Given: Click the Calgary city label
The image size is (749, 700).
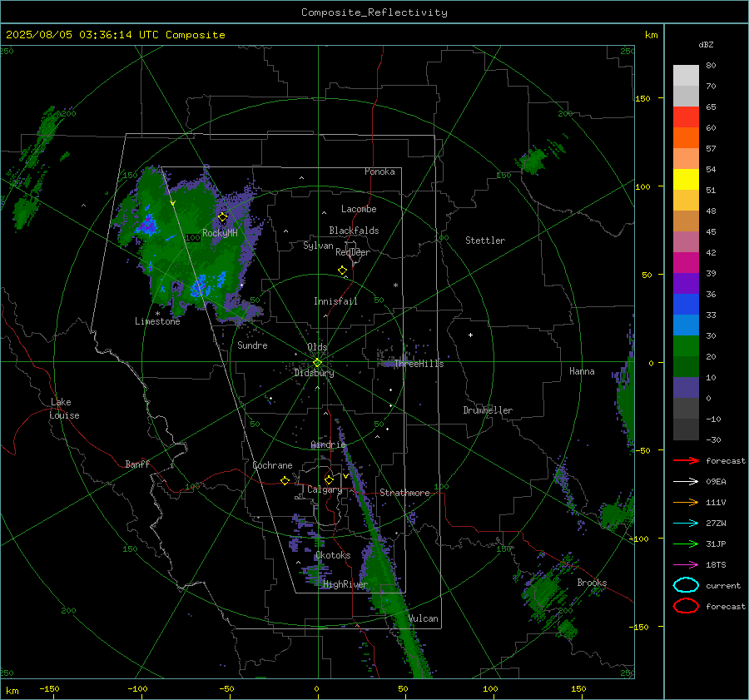Looking at the screenshot, I should coord(325,489).
